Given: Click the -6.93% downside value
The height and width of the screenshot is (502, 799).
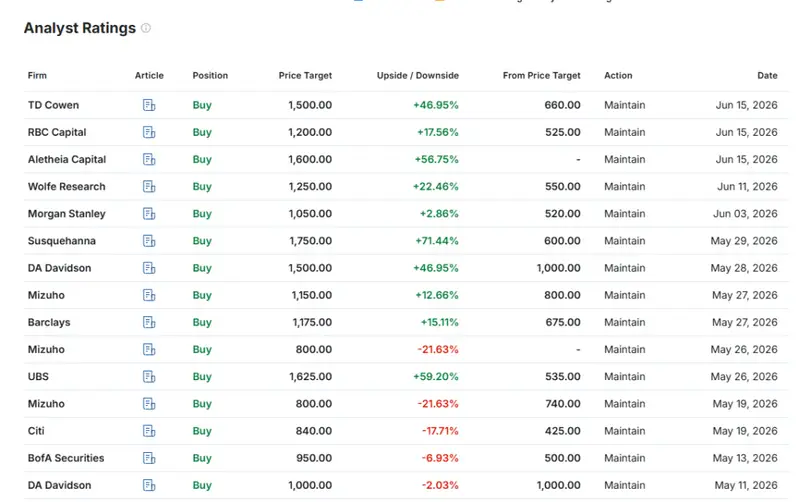Looking at the screenshot, I should 440,458.
